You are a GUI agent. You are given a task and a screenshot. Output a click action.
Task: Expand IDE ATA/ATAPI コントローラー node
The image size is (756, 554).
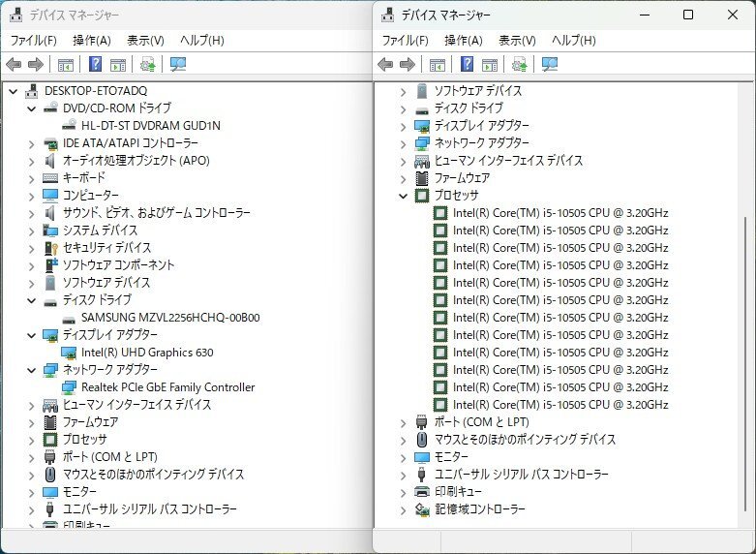[x=31, y=143]
